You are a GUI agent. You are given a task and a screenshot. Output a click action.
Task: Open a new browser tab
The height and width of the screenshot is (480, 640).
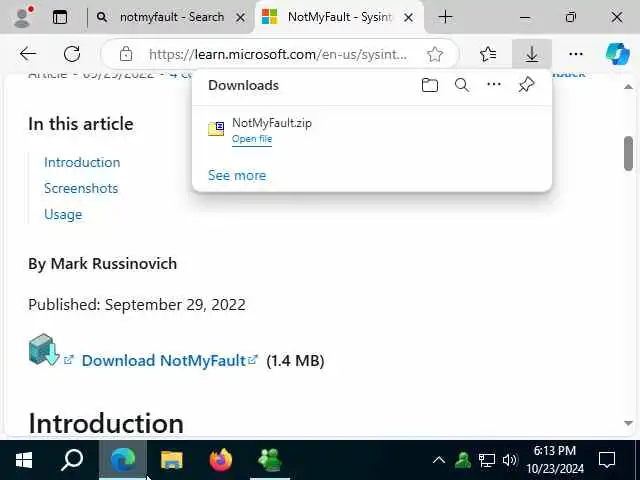pos(445,17)
